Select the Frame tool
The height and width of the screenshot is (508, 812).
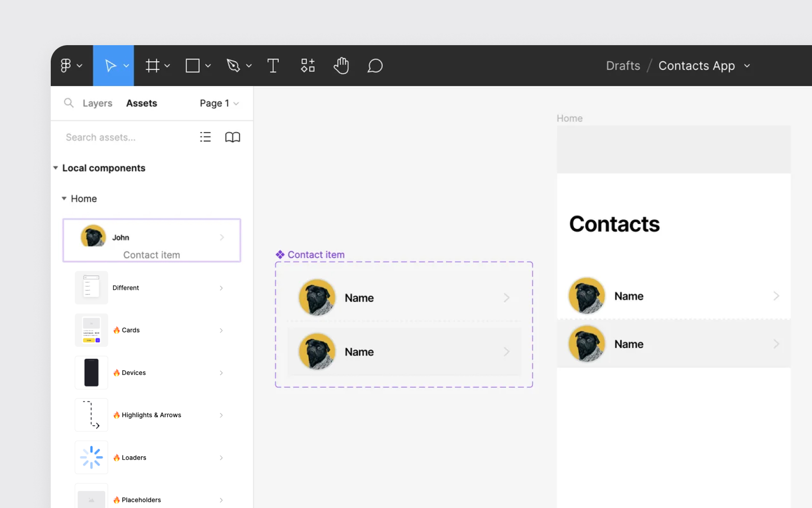[152, 66]
